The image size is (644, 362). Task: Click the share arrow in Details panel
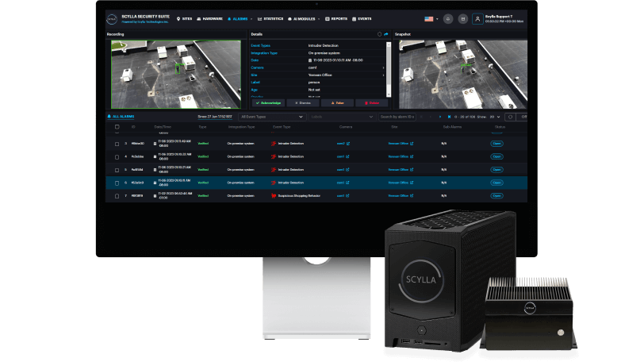click(x=386, y=34)
